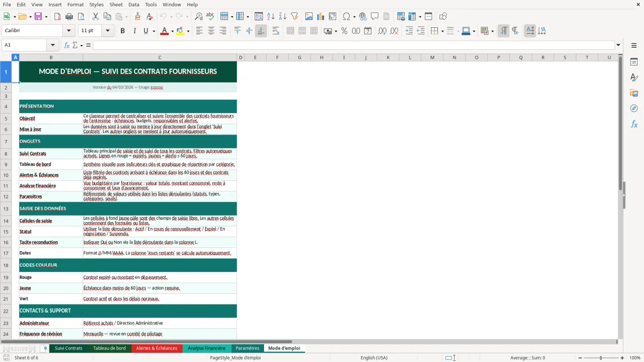Activate Clone Formatting paintbrush

pos(138,17)
